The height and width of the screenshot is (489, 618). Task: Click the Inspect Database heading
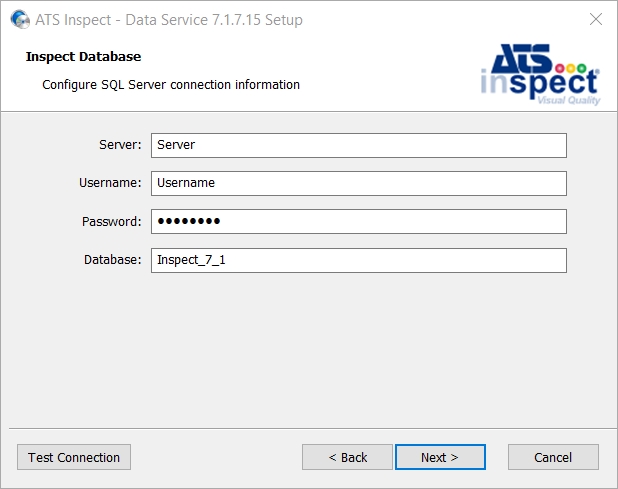tap(83, 57)
